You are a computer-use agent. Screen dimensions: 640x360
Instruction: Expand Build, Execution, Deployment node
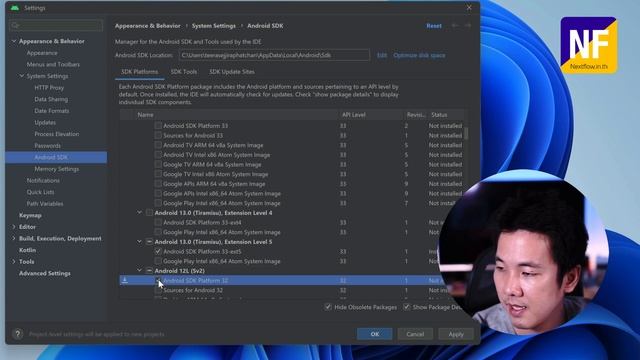click(x=14, y=238)
